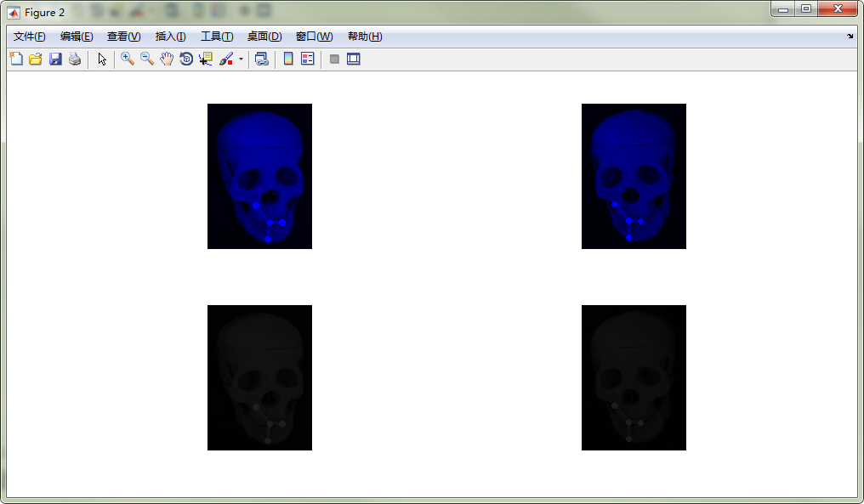
Task: Open the 编辑(E) menu
Action: 77,37
